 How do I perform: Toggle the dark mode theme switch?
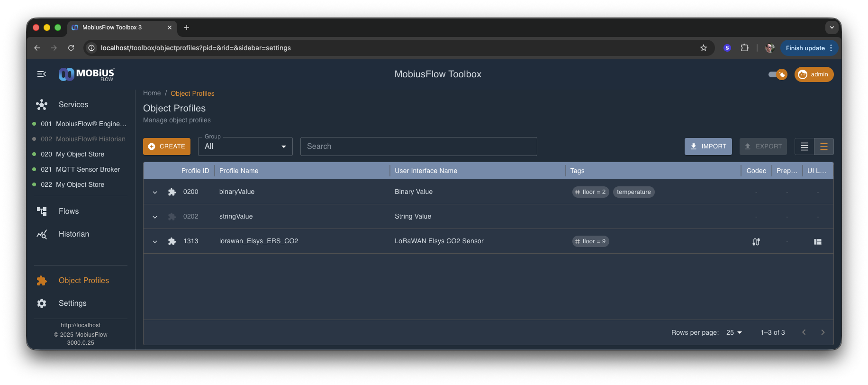pyautogui.click(x=778, y=74)
